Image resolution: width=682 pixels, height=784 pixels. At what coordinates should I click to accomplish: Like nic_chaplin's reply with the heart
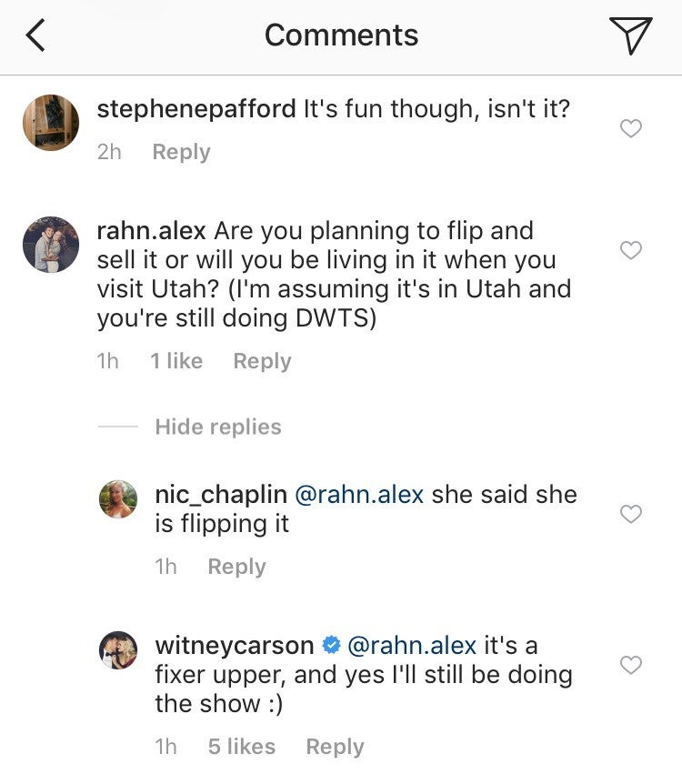click(630, 514)
